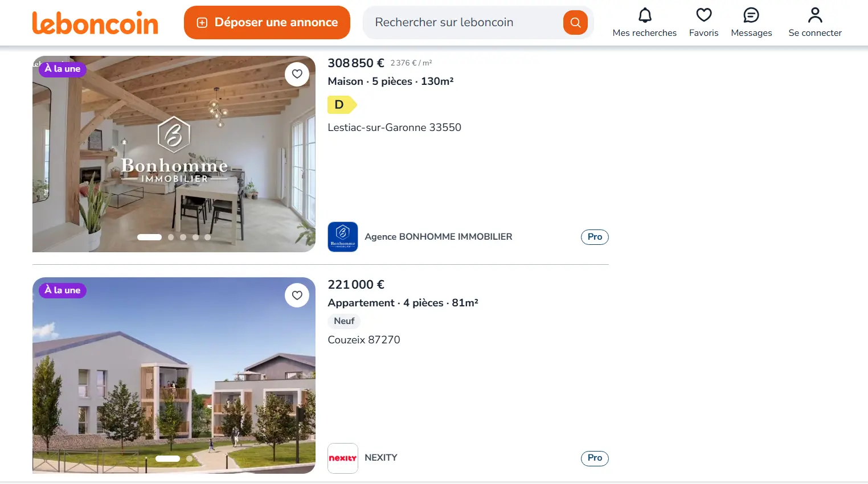Open the 221 000 € Appartement listing
The width and height of the screenshot is (868, 484).
(403, 303)
